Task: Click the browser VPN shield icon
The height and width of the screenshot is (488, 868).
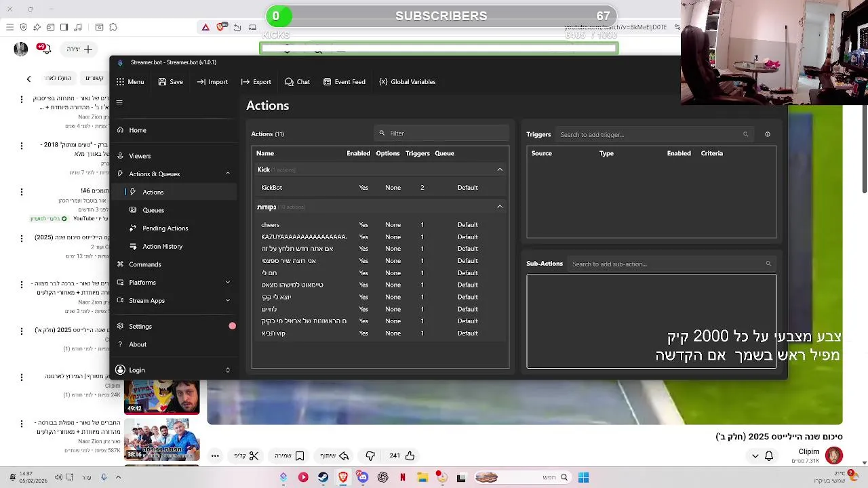Action: [23, 27]
